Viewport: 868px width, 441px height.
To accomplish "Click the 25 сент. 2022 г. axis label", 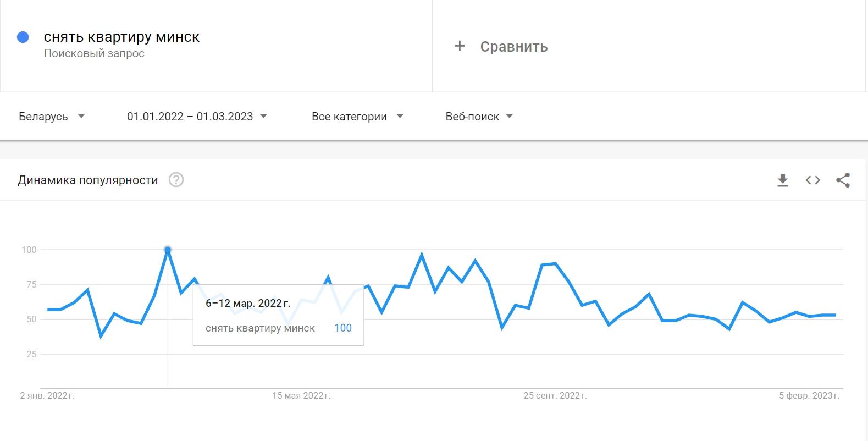I will click(x=555, y=396).
